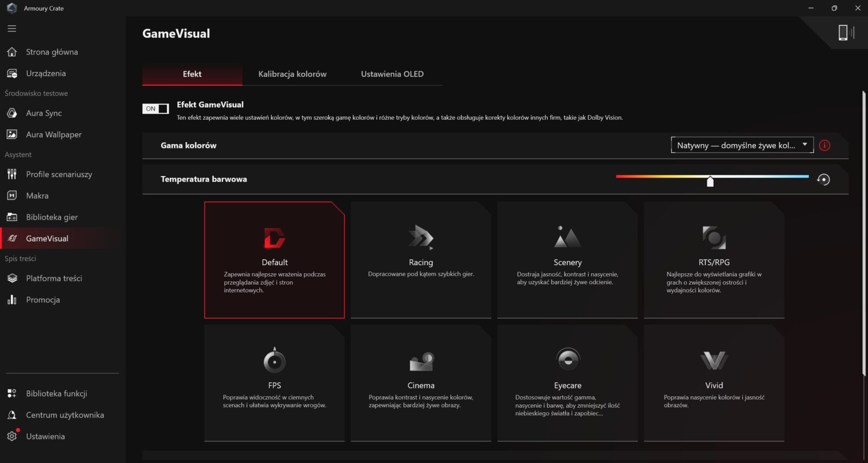Select the Cinema mode icon

pos(421,361)
